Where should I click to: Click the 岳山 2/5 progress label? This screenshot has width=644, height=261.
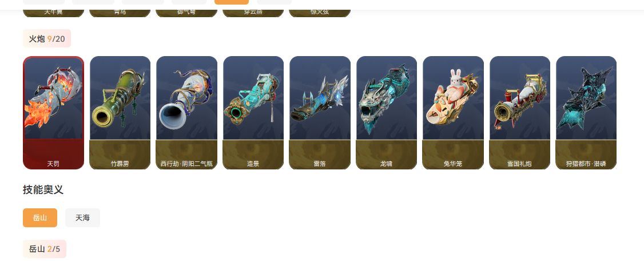[x=45, y=248]
